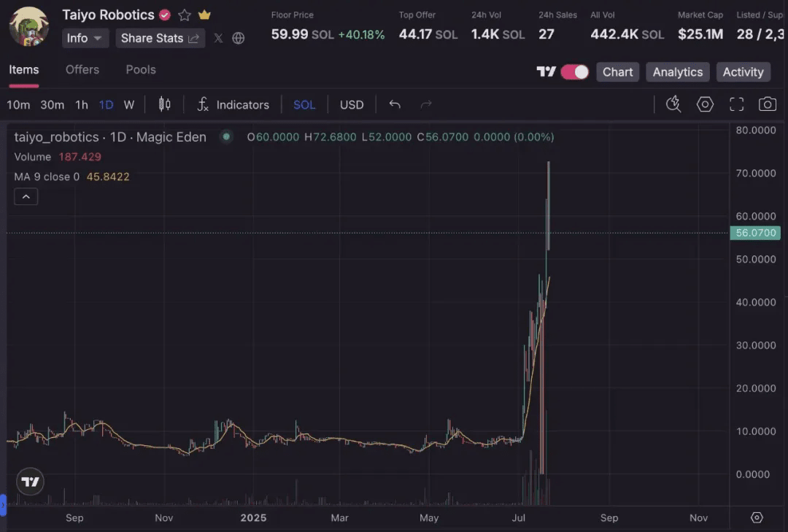Screen dimensions: 788x532
Task: Click the Top Offer value 44.17 SOL
Action: (x=428, y=34)
